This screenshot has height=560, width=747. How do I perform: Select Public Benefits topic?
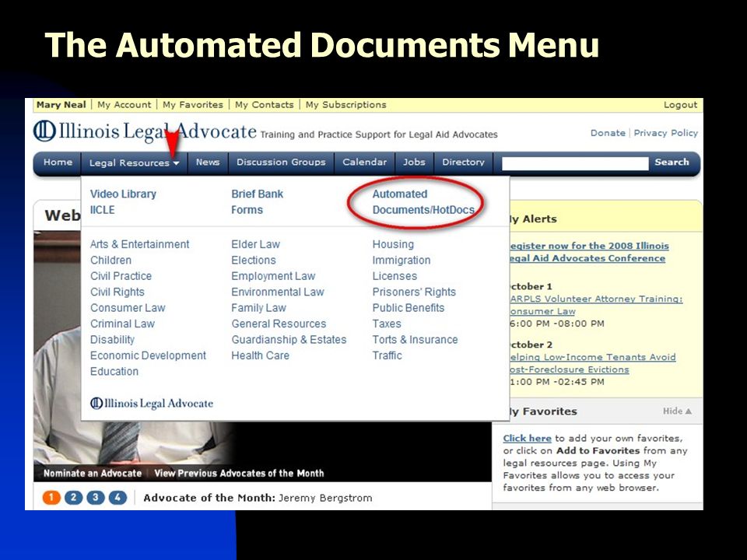point(409,308)
